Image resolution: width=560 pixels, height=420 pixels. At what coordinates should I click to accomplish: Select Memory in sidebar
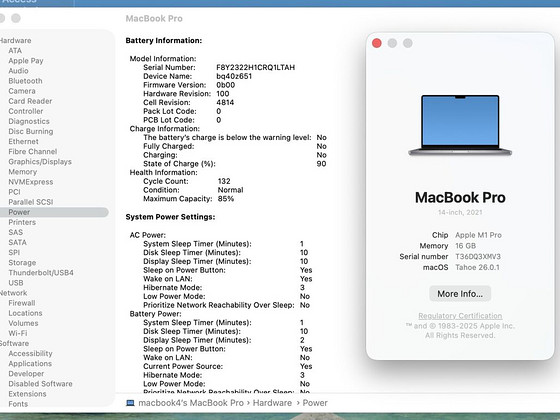(x=22, y=172)
